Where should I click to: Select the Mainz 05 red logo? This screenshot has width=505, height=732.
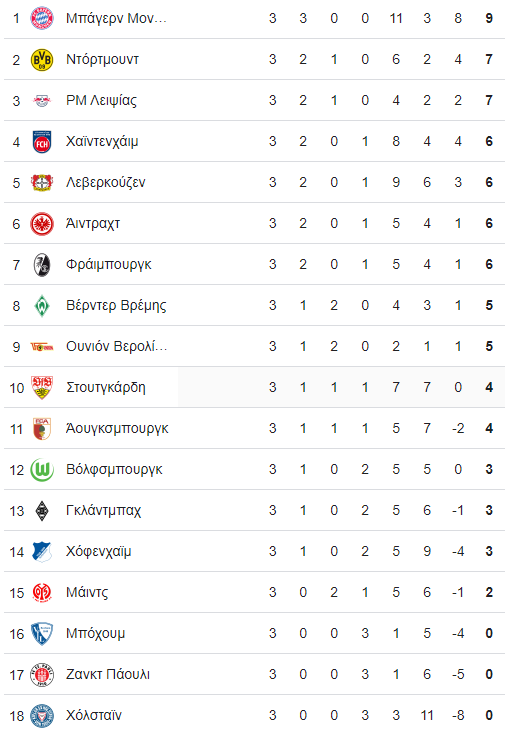pos(42,592)
